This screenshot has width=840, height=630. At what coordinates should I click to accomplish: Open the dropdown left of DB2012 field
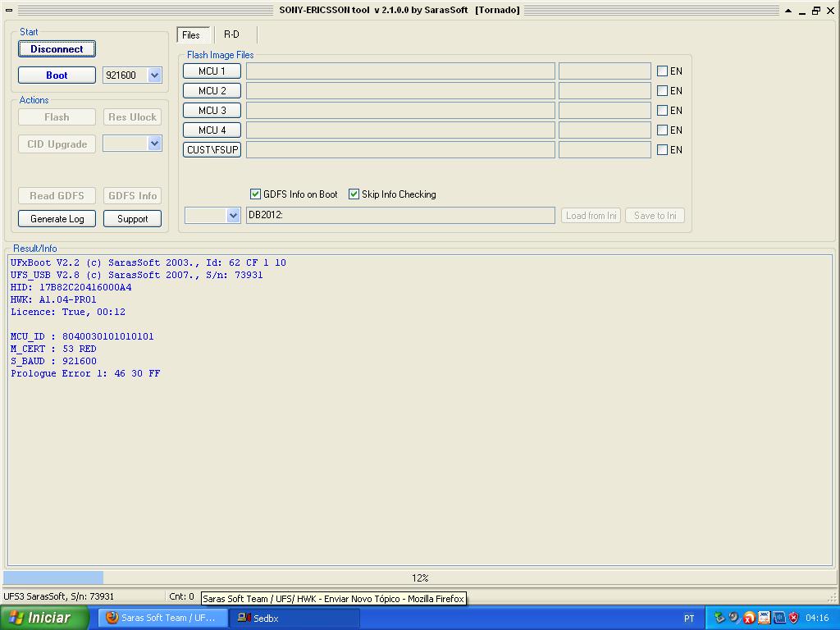tap(233, 216)
